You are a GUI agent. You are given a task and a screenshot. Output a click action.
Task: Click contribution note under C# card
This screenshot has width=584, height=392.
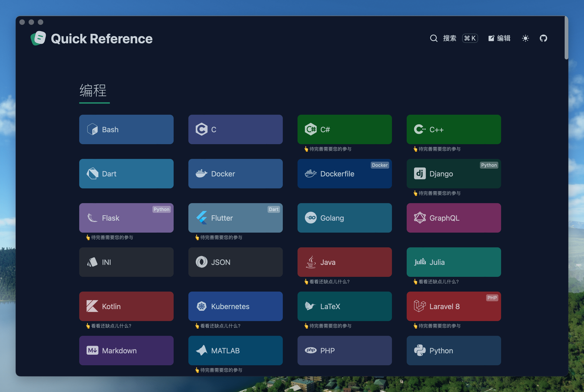pos(328,149)
